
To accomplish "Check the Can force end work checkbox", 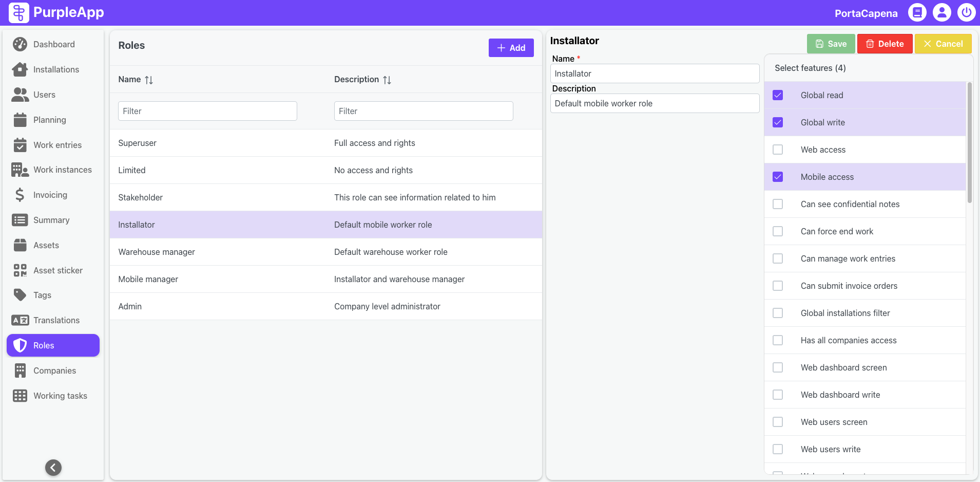I will 778,231.
